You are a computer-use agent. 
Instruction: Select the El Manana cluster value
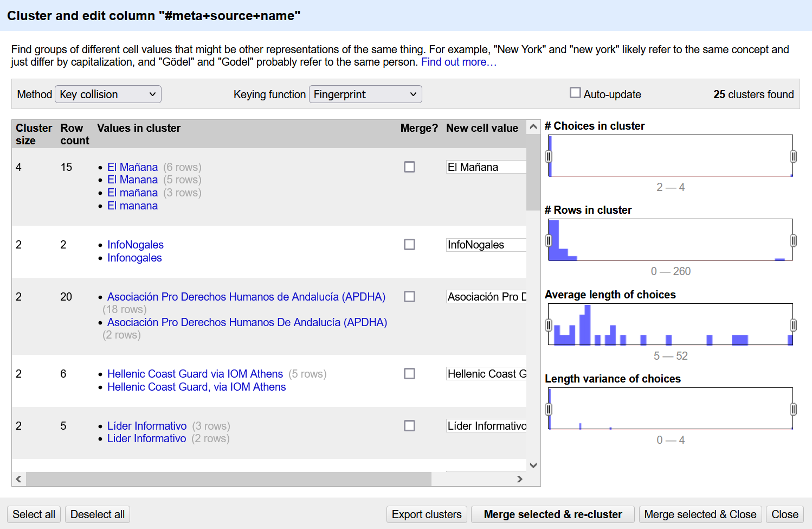point(132,180)
